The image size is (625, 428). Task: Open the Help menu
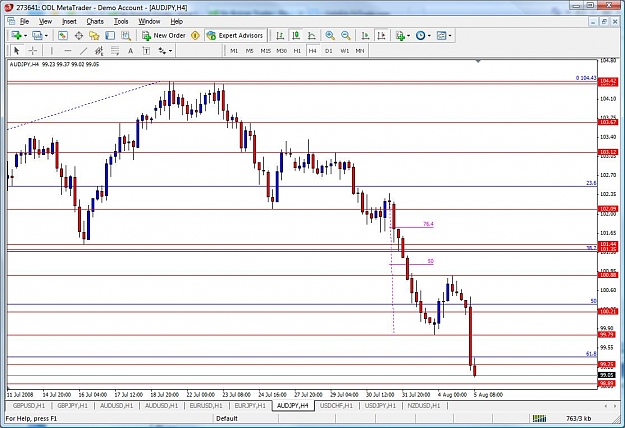coord(177,22)
